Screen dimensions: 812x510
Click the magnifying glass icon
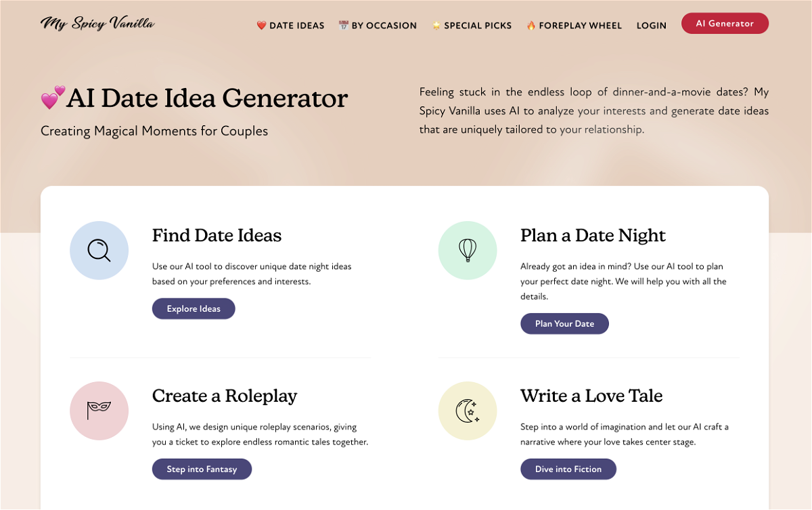99,251
